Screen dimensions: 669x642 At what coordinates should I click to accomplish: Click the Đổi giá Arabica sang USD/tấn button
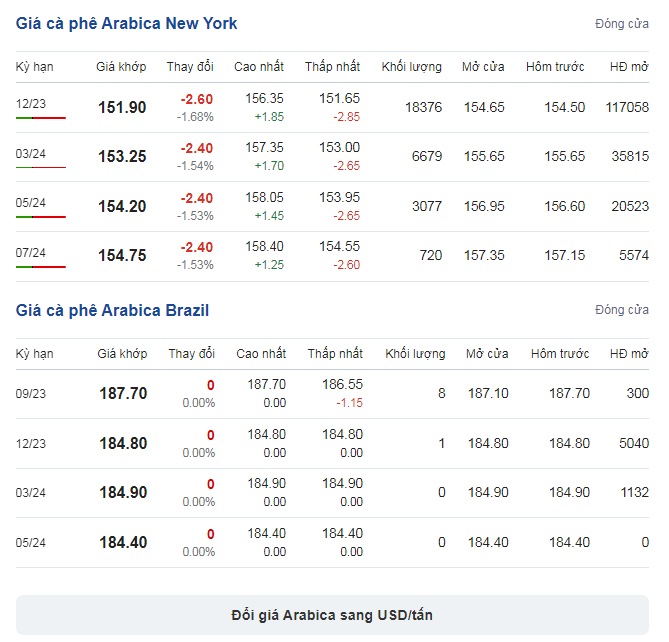coord(332,615)
